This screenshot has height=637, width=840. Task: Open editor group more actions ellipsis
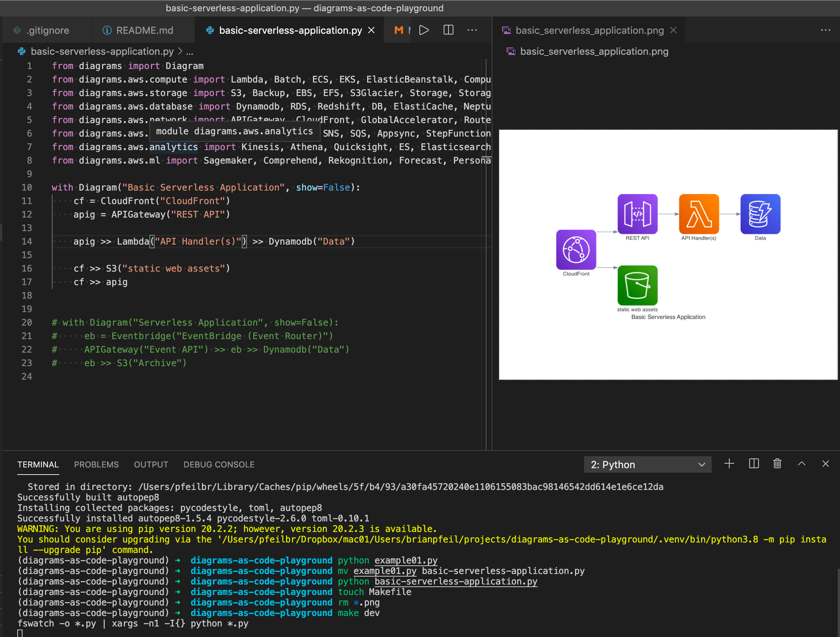coord(472,30)
